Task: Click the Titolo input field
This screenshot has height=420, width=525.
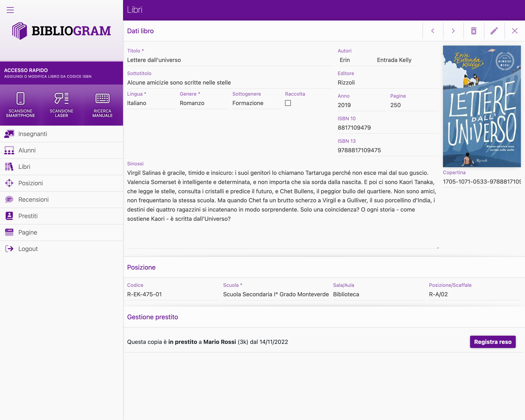Action: (x=230, y=60)
